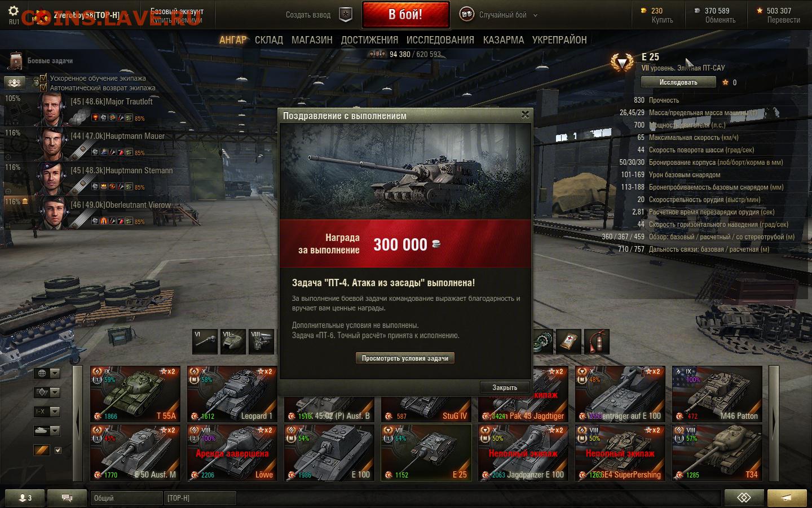Click the fire extinguisher consumable slot
This screenshot has width=812, height=508.
597,341
